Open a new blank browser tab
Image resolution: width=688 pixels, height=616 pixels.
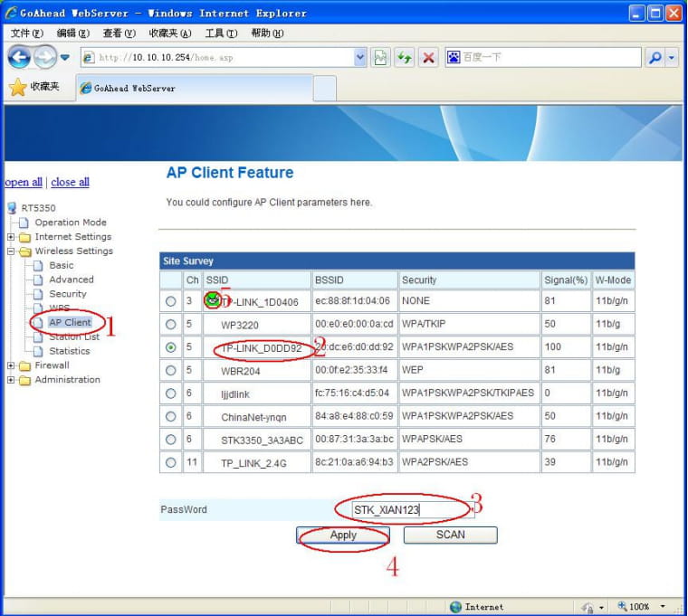click(x=325, y=89)
